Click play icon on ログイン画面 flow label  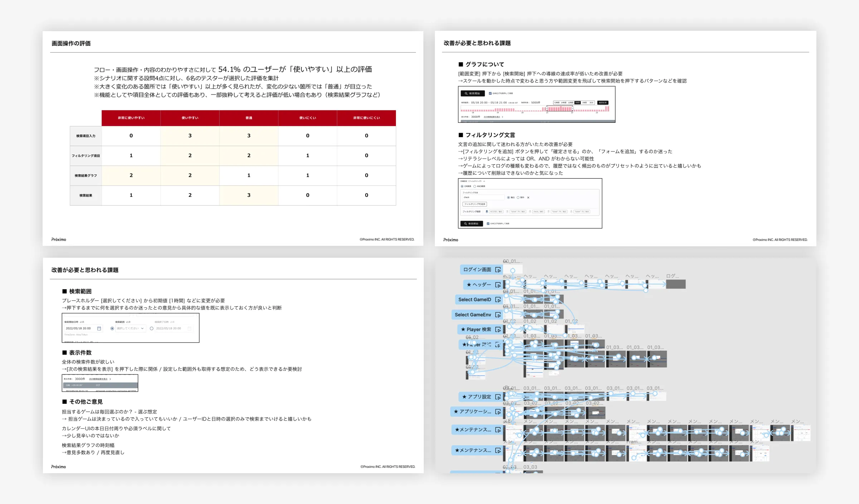coord(498,270)
